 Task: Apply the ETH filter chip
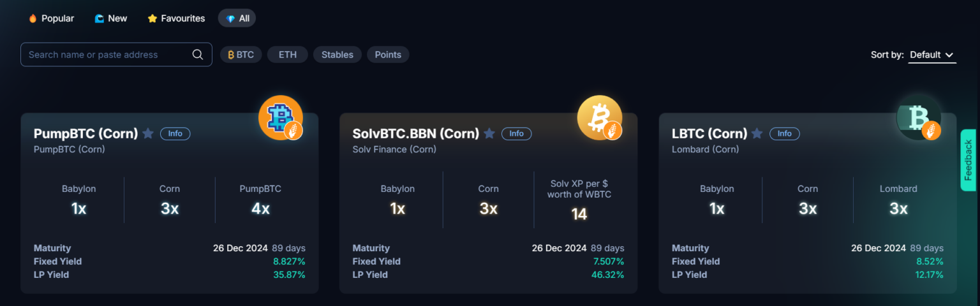pyautogui.click(x=287, y=55)
